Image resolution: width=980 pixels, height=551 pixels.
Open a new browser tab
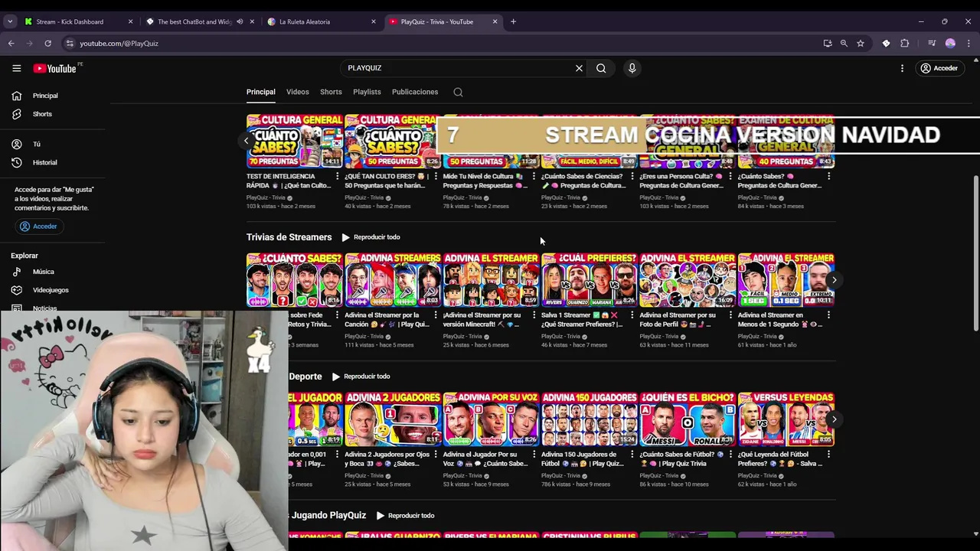513,21
